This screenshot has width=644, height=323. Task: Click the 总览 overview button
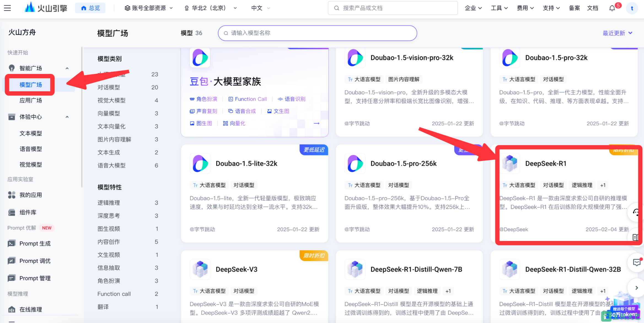coord(90,8)
